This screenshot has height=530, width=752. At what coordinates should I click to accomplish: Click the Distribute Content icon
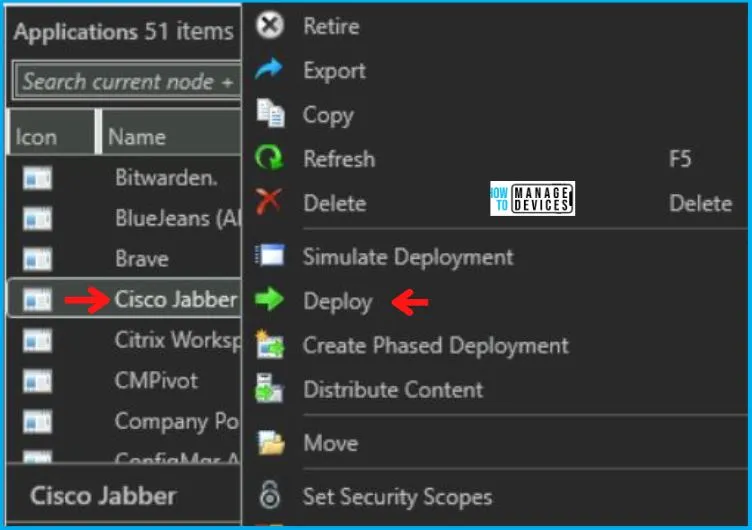[x=269, y=388]
